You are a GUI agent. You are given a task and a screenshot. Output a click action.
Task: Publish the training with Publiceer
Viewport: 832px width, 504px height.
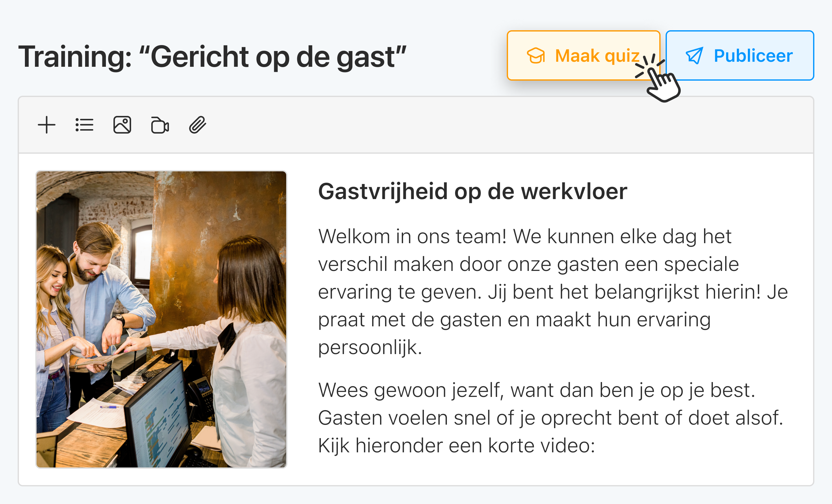pos(739,55)
